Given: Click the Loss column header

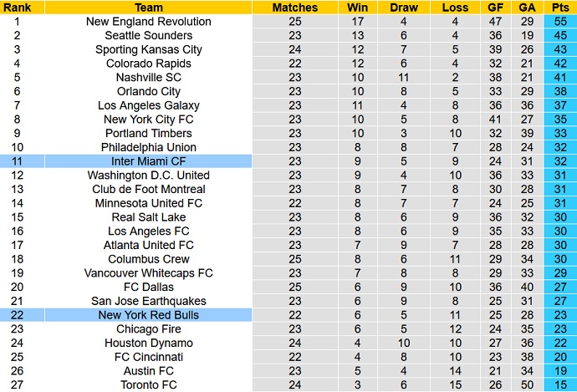Looking at the screenshot, I should (x=454, y=8).
